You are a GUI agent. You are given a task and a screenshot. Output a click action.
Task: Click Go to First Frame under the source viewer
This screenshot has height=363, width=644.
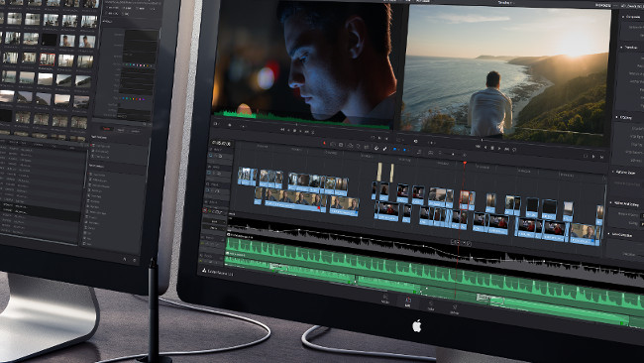[x=282, y=130]
